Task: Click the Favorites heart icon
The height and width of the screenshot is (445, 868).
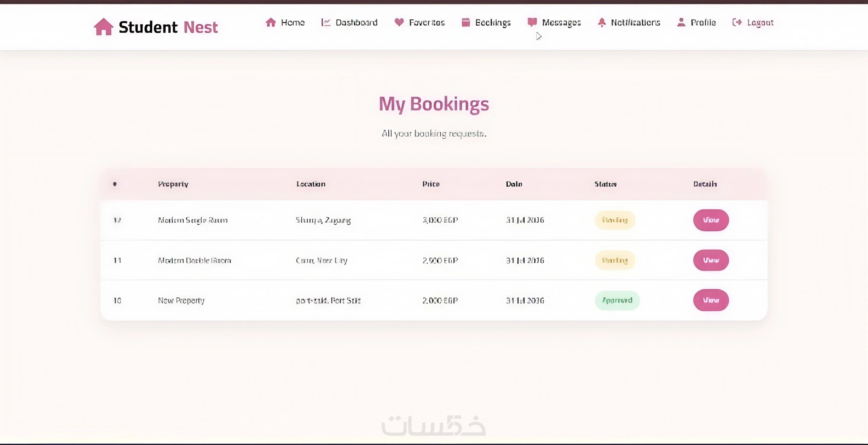Action: point(399,22)
